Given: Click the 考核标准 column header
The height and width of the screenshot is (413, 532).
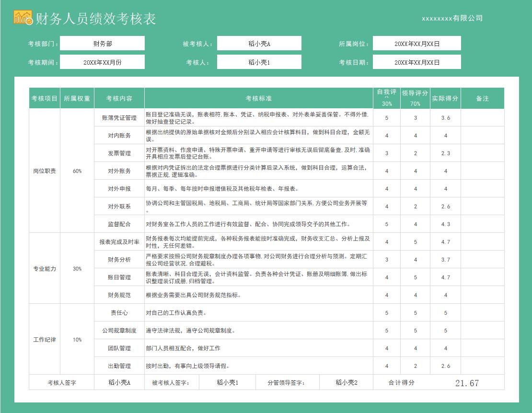Looking at the screenshot, I should point(258,98).
